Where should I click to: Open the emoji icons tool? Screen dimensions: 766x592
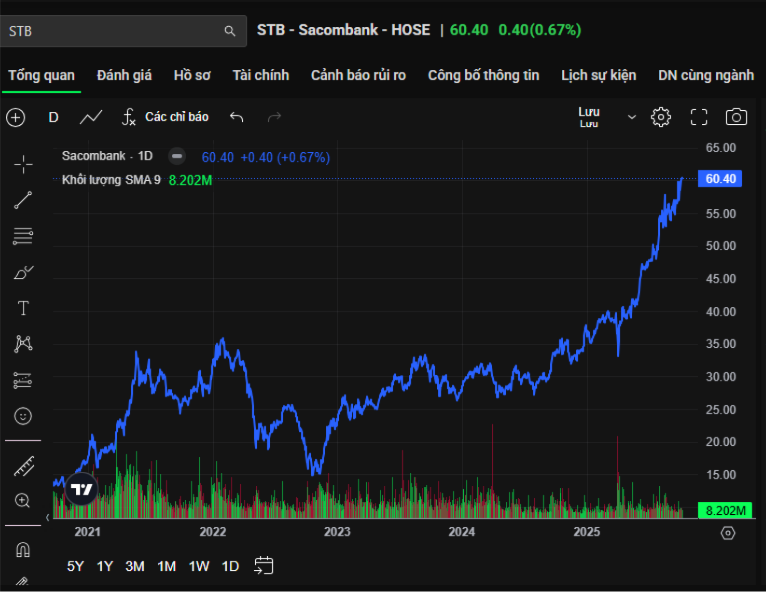tap(23, 415)
